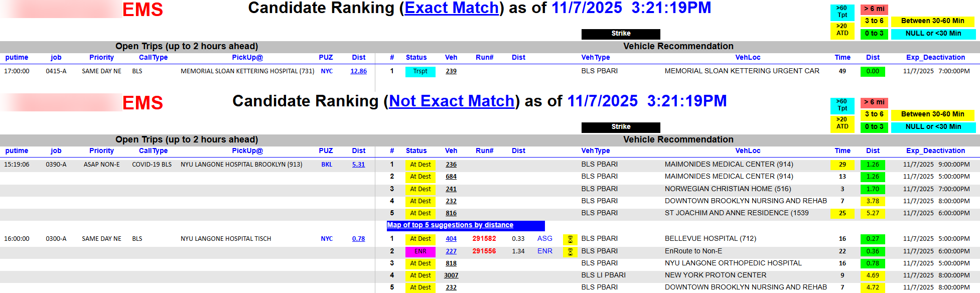Viewport: 980px width, 293px height.
Task: Open the Not Exact Match link in the title
Action: (x=452, y=101)
